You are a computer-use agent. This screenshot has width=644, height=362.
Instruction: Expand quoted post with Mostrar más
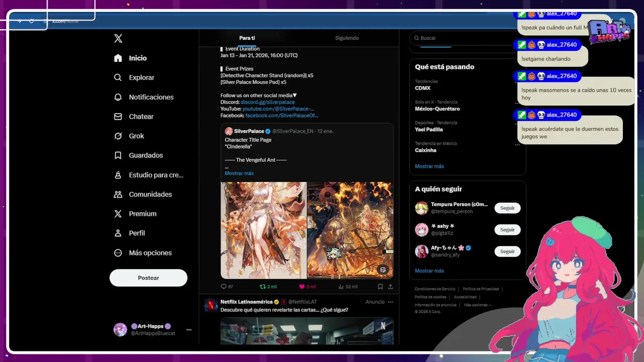[239, 173]
